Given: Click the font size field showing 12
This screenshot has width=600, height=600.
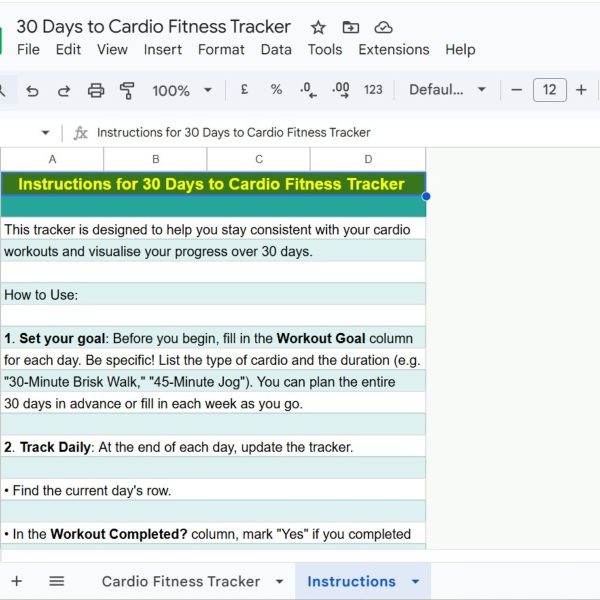Looking at the screenshot, I should click(x=549, y=90).
